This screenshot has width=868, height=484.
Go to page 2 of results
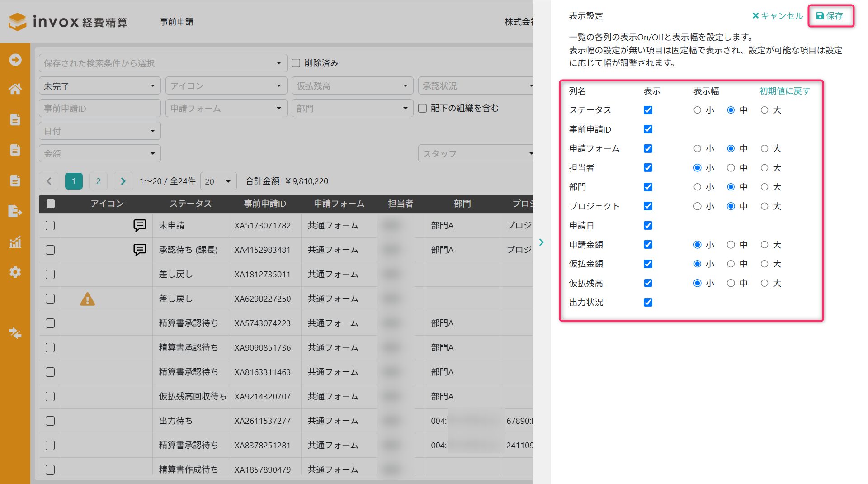pyautogui.click(x=98, y=181)
